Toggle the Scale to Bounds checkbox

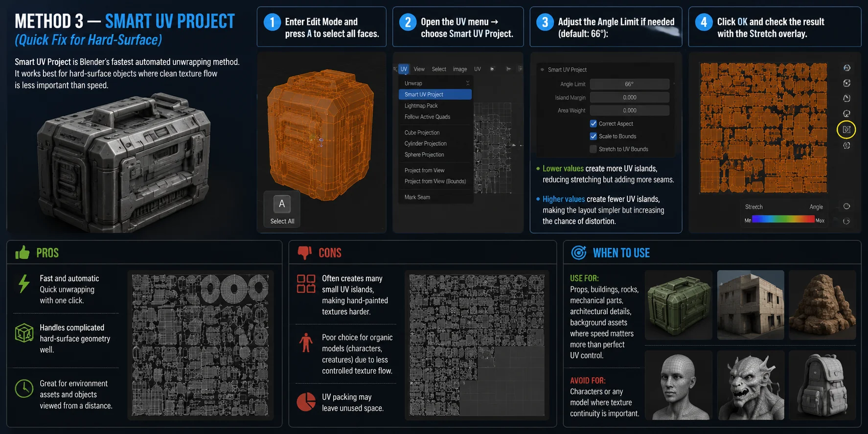click(593, 137)
